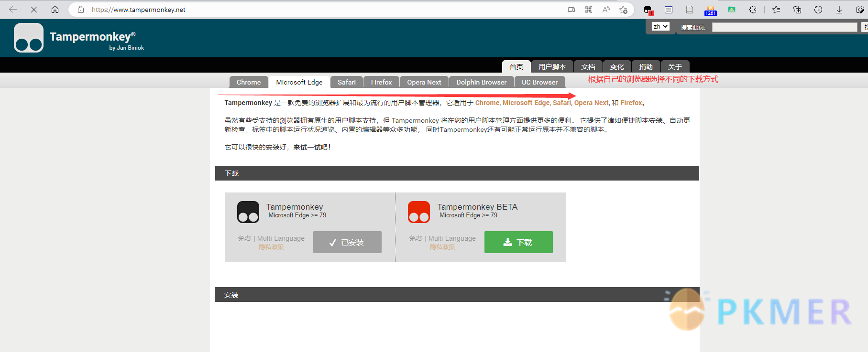
Task: Click the 'by Jan Biniok' text in header
Action: (x=126, y=48)
